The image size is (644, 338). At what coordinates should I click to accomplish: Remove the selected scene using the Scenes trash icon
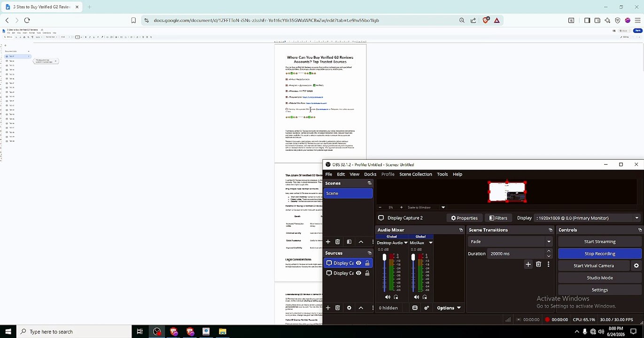pos(337,242)
